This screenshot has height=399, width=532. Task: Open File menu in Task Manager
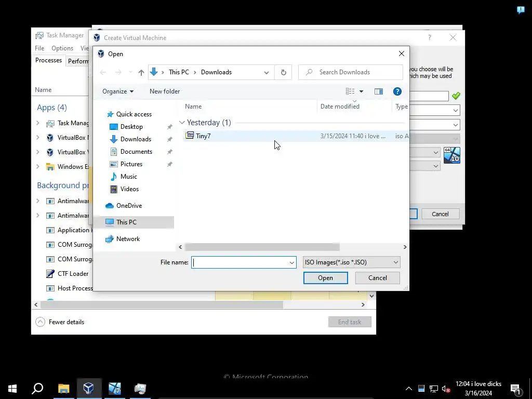[39, 48]
